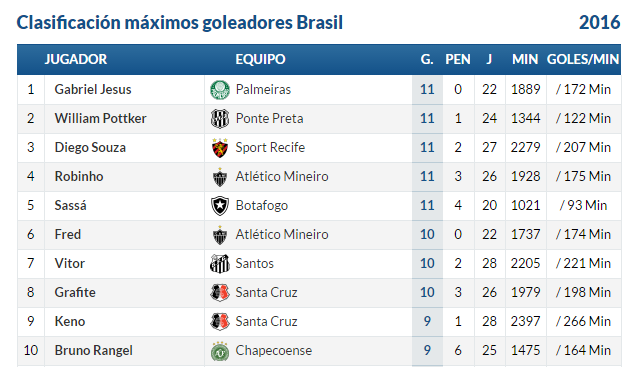Open William Pottker player page
The height and width of the screenshot is (367, 638).
point(101,118)
